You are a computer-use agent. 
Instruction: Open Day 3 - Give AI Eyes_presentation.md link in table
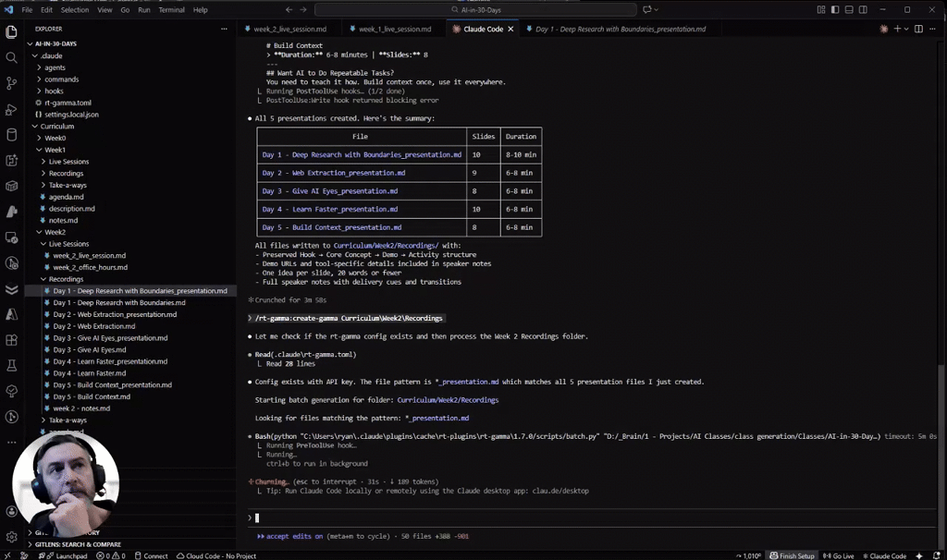click(x=330, y=191)
